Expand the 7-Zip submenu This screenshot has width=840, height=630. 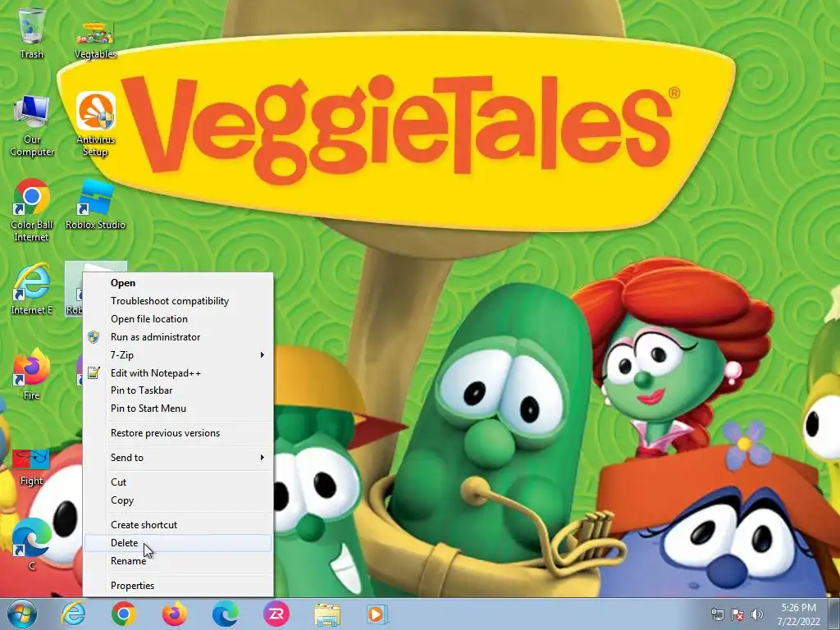[177, 354]
